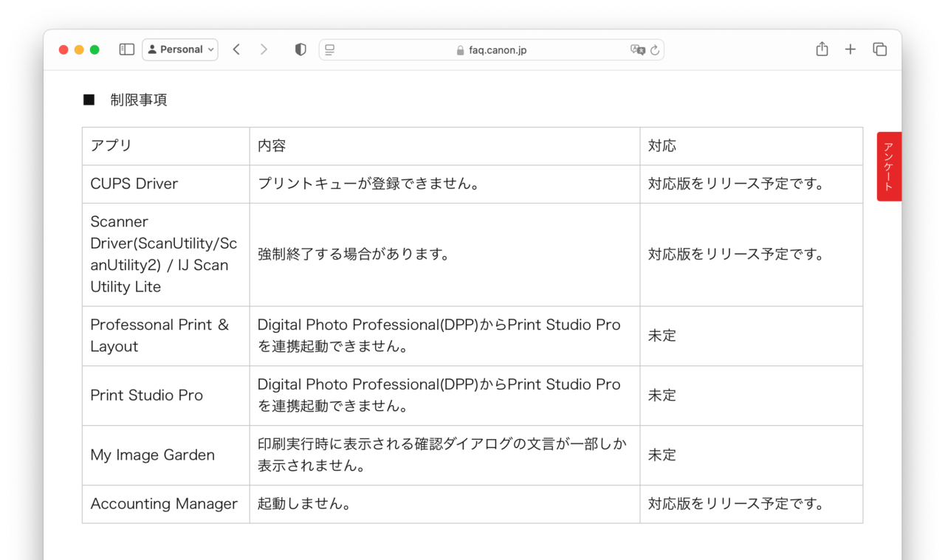
Task: Click 対応版をリリース予定です in Accounting Manager row
Action: coord(737,504)
